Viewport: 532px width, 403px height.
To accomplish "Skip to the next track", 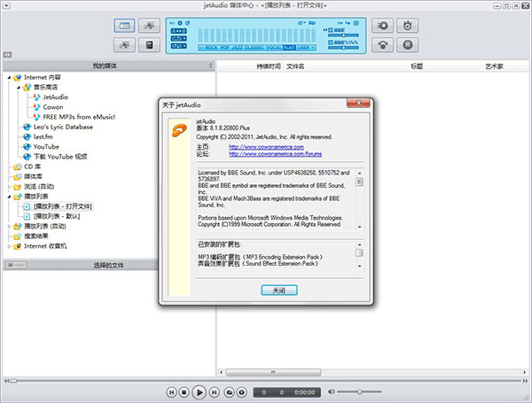I will coord(214,392).
